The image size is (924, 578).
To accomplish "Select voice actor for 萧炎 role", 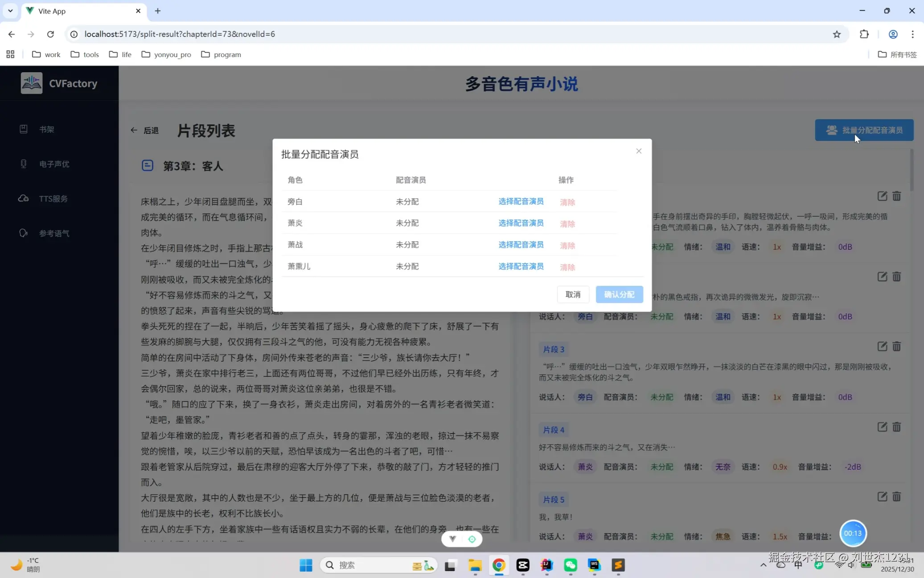I will pyautogui.click(x=521, y=223).
